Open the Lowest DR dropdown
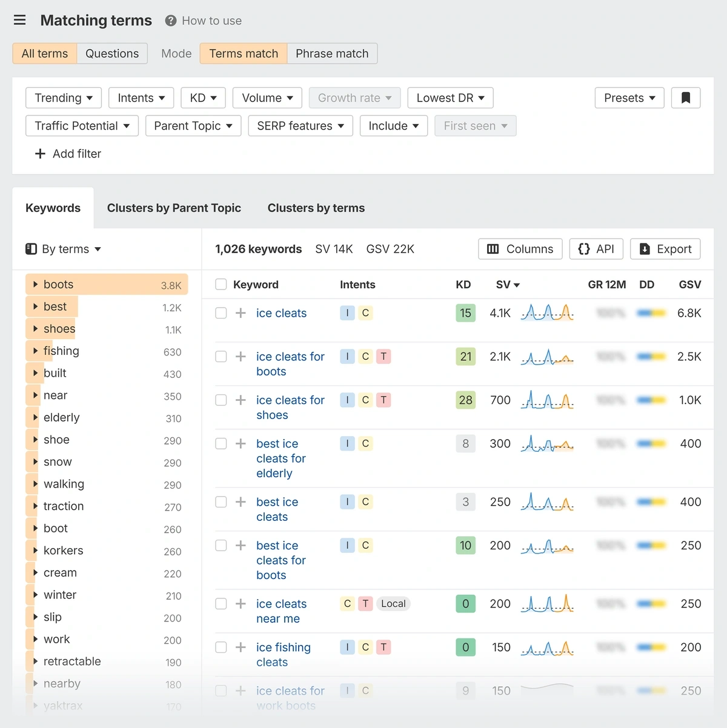Viewport: 727px width, 728px height. [x=450, y=98]
